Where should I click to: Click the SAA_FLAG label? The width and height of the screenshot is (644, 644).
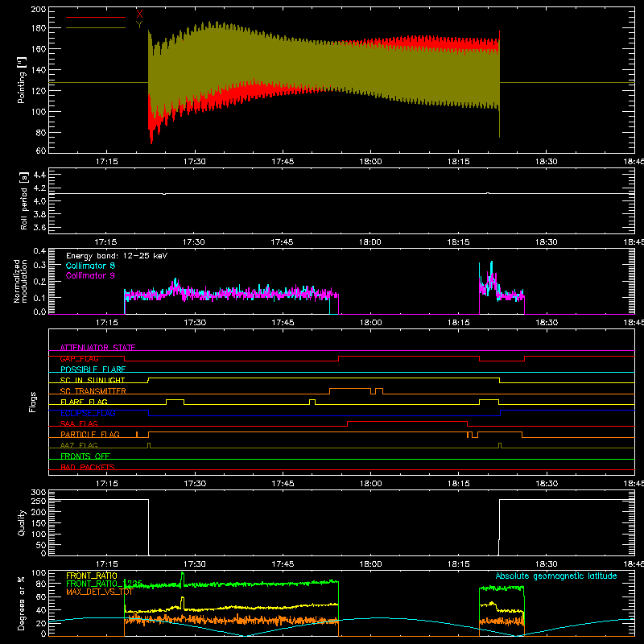pos(79,423)
